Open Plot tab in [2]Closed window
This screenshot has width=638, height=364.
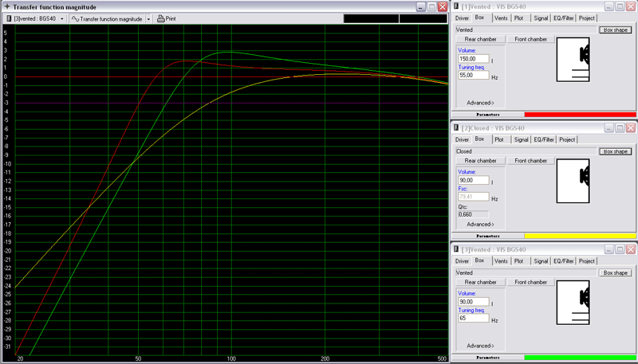coord(499,139)
